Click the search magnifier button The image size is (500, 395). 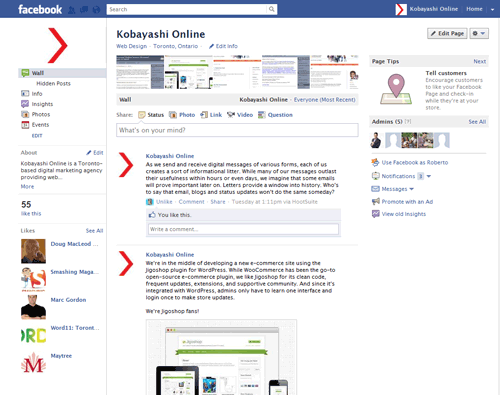pyautogui.click(x=272, y=9)
